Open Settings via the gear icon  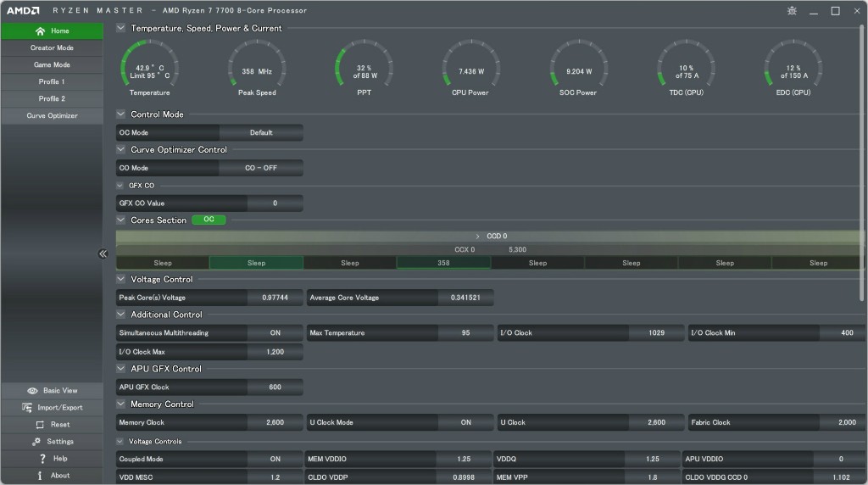tap(36, 442)
